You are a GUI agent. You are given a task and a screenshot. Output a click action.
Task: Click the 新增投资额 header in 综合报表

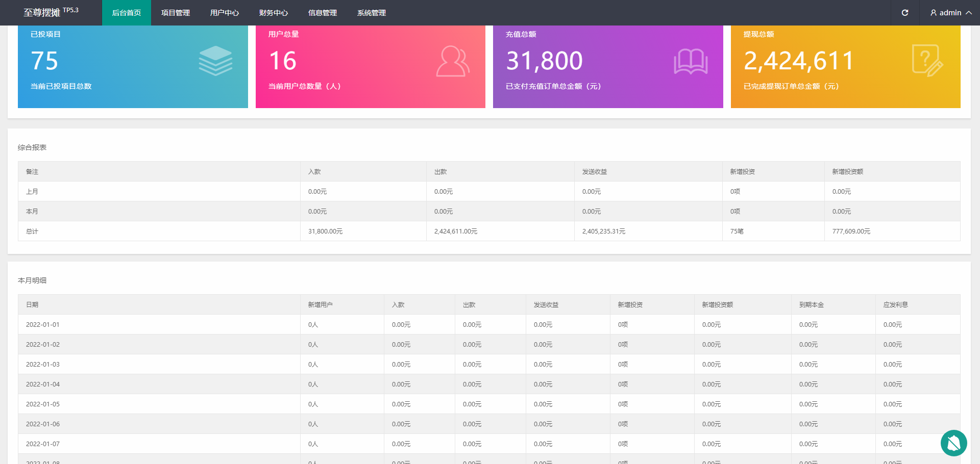click(847, 172)
